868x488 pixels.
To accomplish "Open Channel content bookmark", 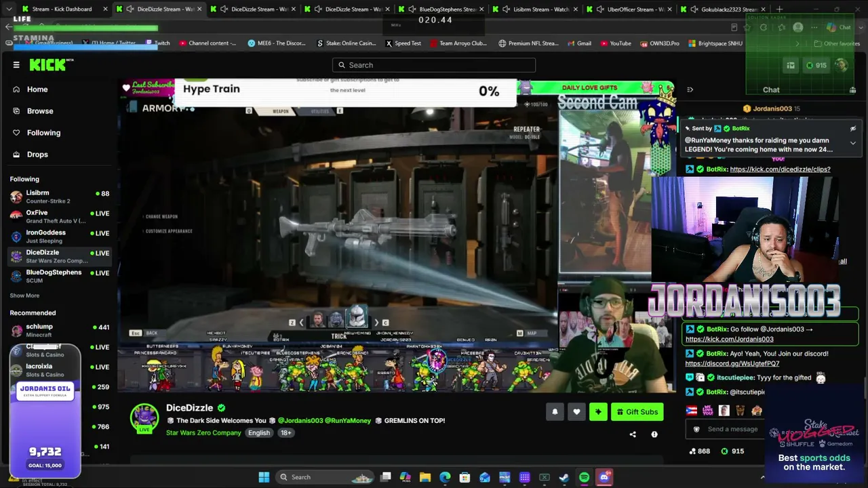I will (x=208, y=43).
